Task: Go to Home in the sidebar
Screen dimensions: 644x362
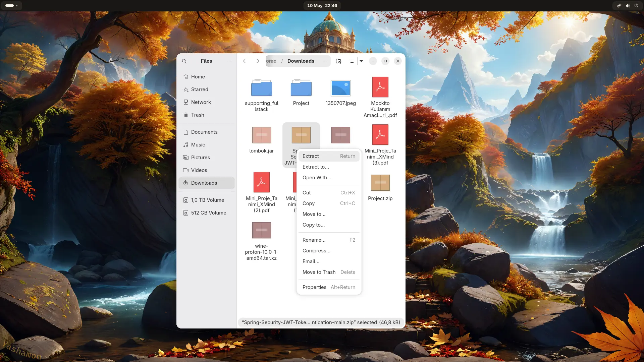Action: point(207,77)
